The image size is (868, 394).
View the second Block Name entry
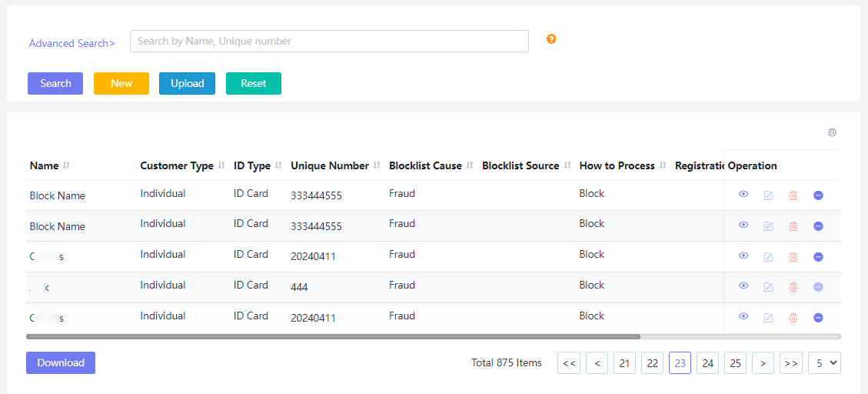[x=743, y=225]
